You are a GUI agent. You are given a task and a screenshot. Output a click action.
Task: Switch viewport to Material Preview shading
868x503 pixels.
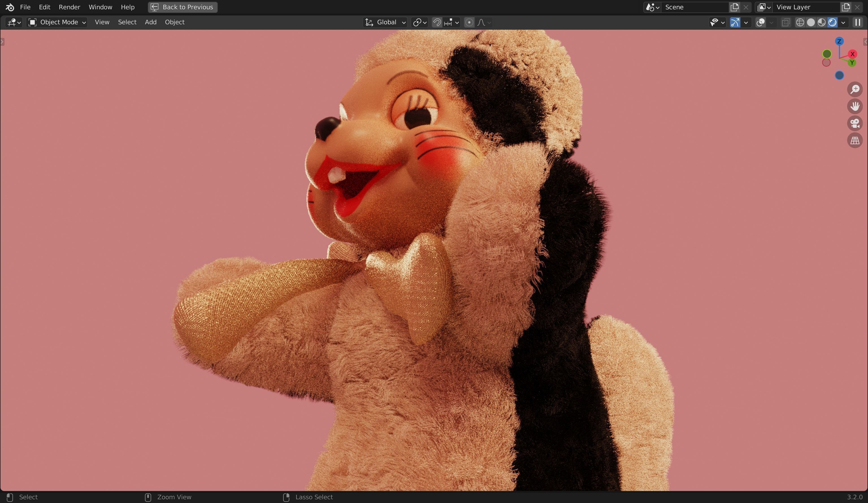(x=822, y=22)
